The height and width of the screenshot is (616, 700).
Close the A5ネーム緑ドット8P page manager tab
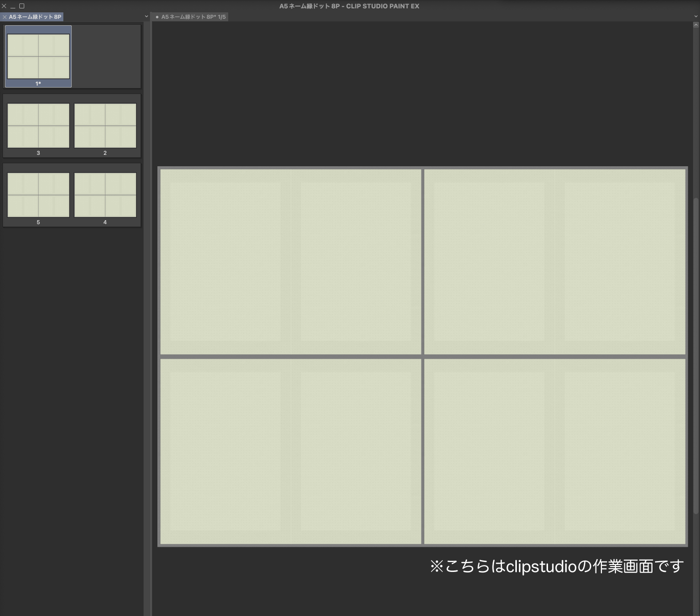point(4,16)
